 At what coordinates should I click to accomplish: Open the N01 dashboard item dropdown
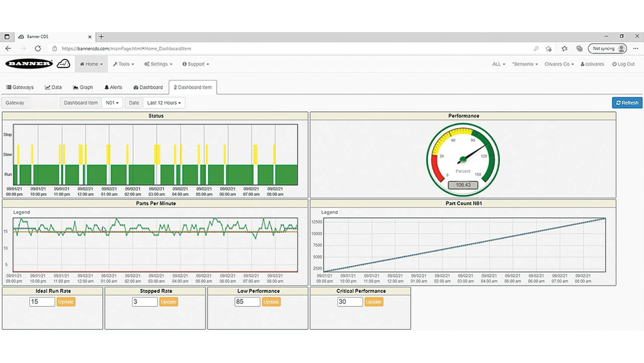click(112, 103)
